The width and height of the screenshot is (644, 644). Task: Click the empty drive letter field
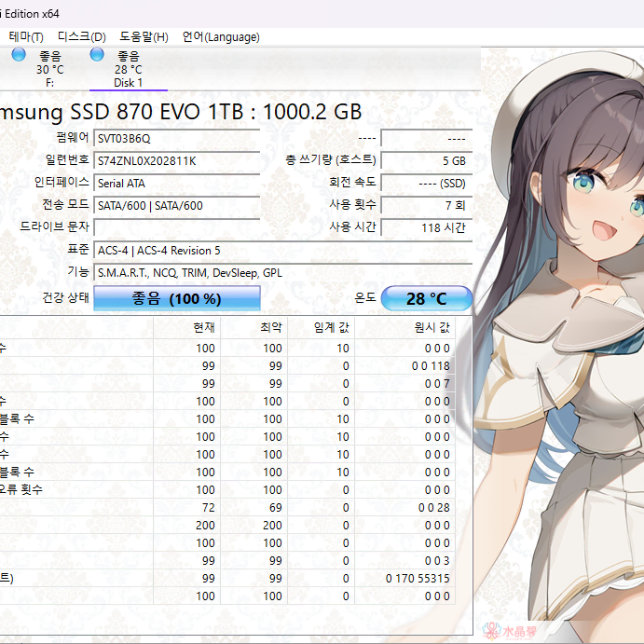tap(176, 227)
